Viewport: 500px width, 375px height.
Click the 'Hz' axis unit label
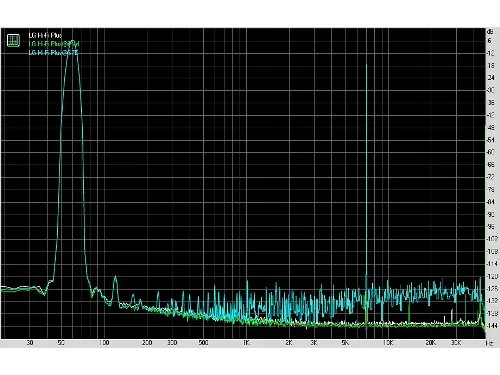click(x=489, y=343)
